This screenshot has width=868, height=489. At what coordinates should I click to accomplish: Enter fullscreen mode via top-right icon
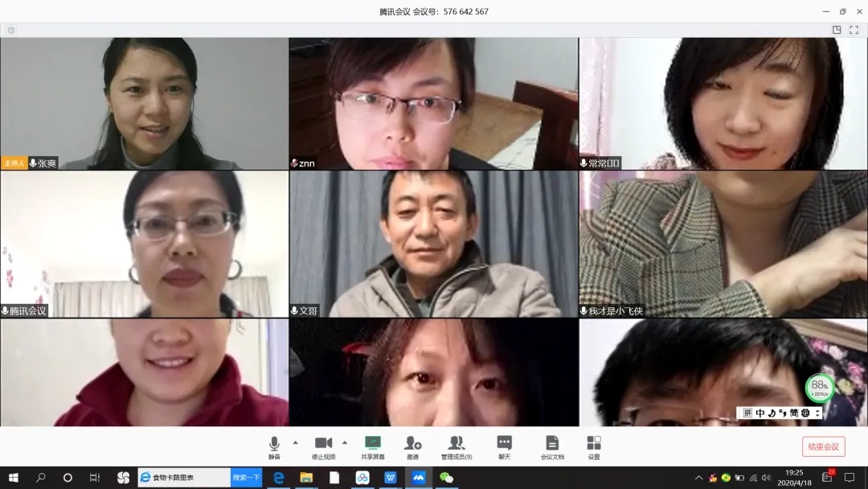point(854,30)
